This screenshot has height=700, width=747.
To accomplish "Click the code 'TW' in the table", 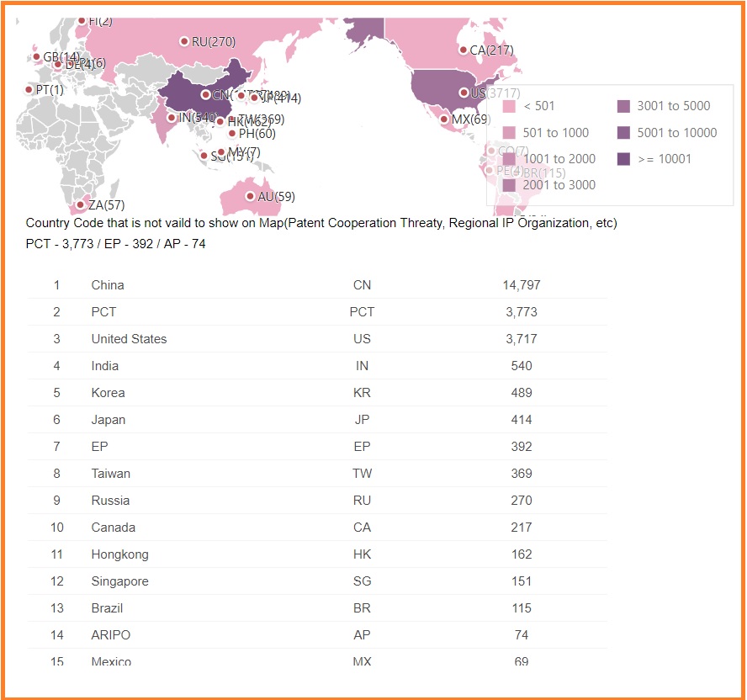I will pyautogui.click(x=362, y=474).
